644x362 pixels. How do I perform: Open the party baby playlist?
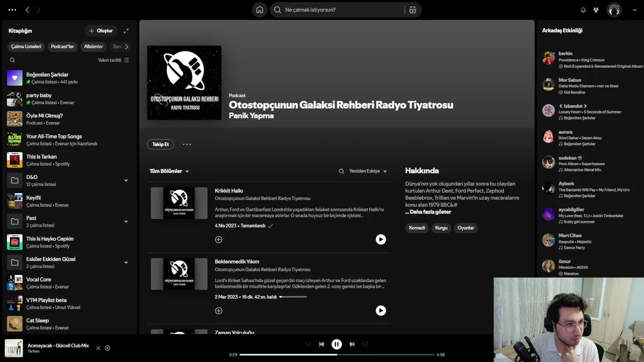tap(69, 99)
